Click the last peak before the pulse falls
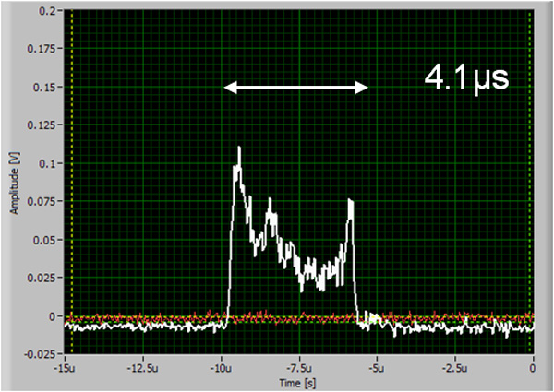 point(351,200)
